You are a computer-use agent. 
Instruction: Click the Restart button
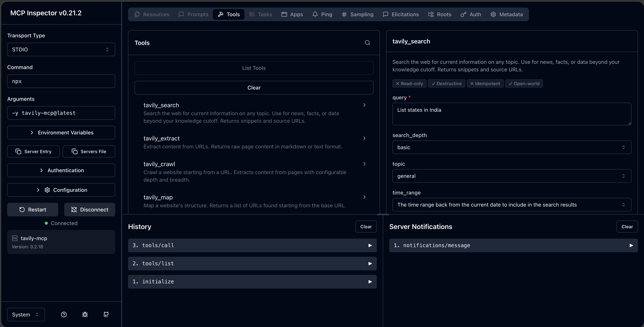tap(33, 210)
